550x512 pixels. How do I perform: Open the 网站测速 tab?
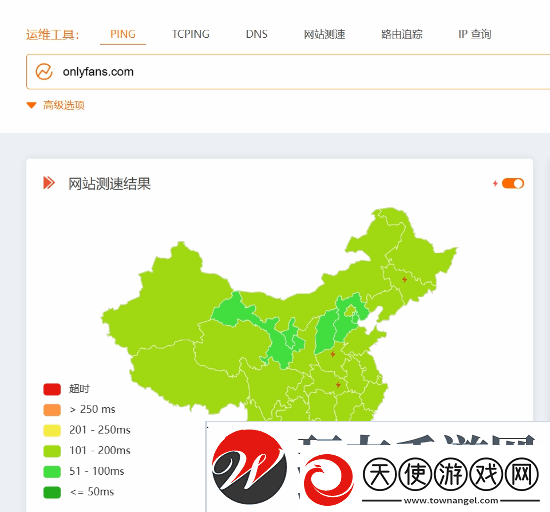coord(324,34)
